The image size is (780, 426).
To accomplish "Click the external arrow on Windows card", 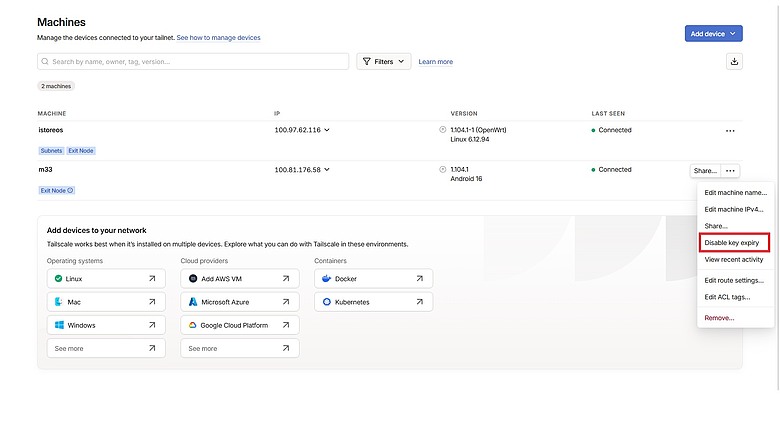I will 152,325.
